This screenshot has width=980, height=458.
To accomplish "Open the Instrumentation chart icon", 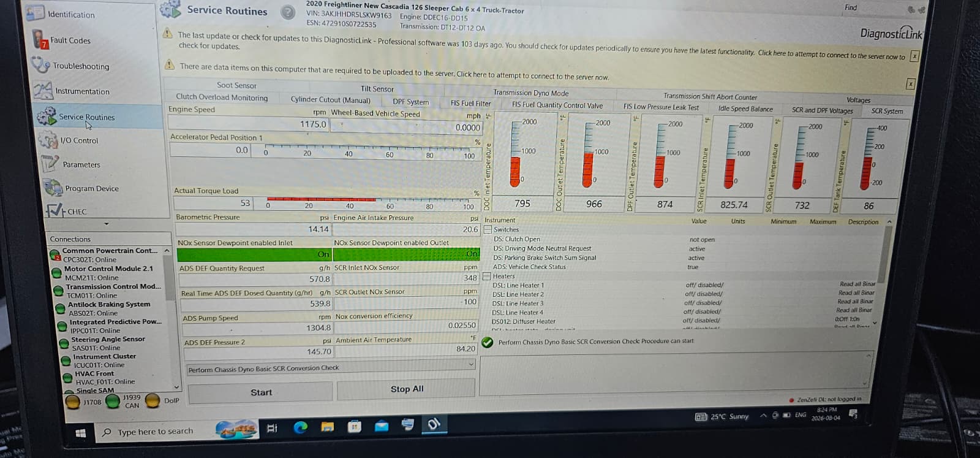I will [x=43, y=91].
